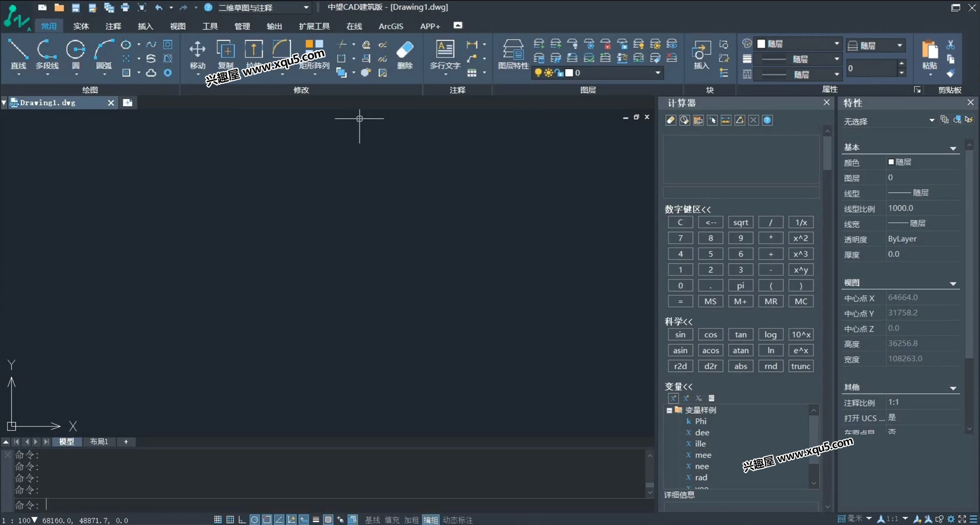The height and width of the screenshot is (525, 980).
Task: Open the 多行文字 multiline text tool
Action: (x=445, y=54)
